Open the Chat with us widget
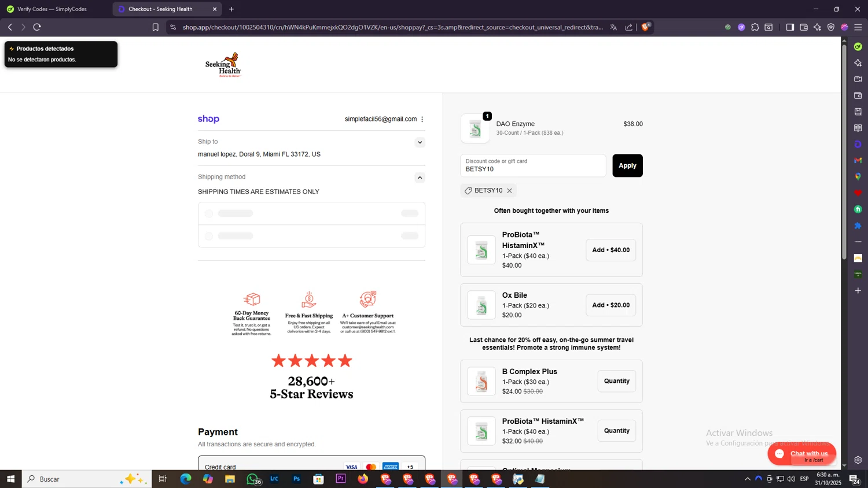This screenshot has width=868, height=488. [801, 454]
